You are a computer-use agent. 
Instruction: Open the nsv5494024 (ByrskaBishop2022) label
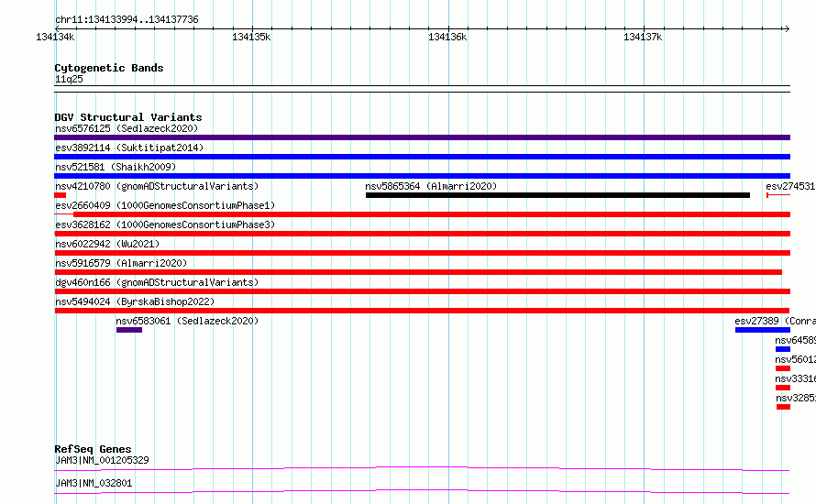tap(135, 301)
